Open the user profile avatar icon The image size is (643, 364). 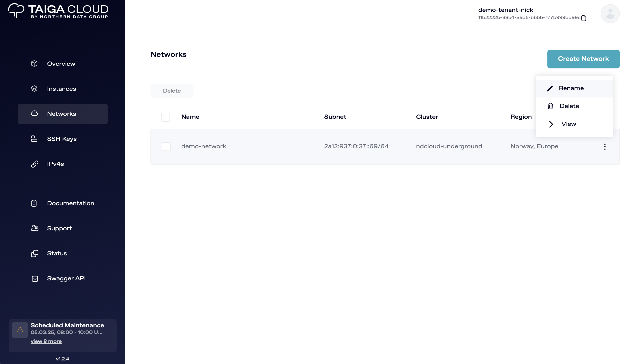(x=610, y=13)
